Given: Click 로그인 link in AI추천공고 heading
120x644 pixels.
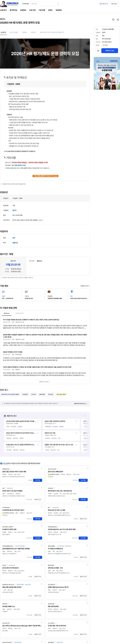Looking at the screenshot, I should tap(6, 463).
